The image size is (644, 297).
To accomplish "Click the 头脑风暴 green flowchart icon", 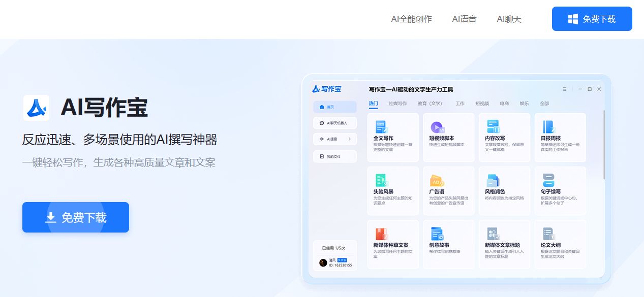I will 381,180.
